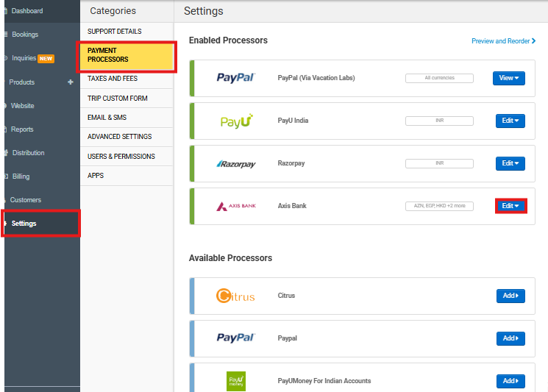Click the PayU India logo
The height and width of the screenshot is (392, 548).
pos(236,121)
